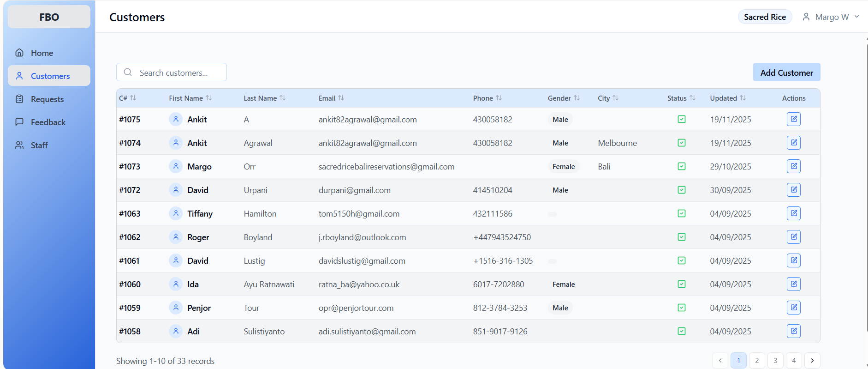Open the edit action for customer #1074
Image resolution: width=868 pixels, height=369 pixels.
coord(793,143)
